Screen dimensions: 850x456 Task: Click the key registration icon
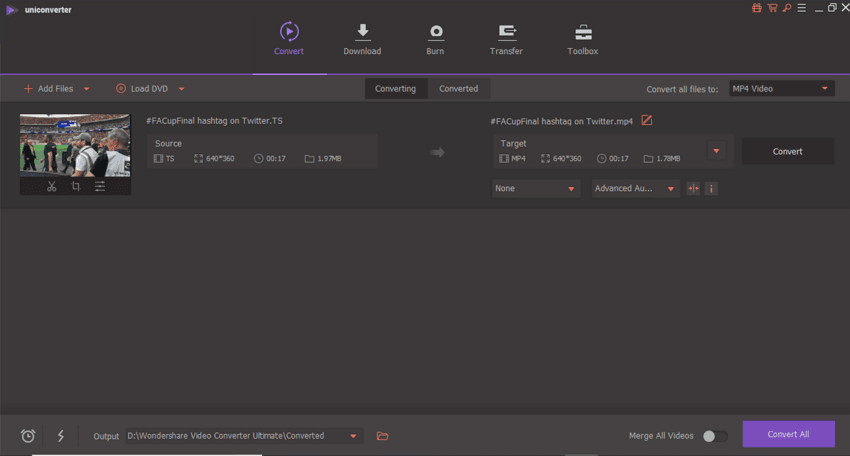[786, 8]
